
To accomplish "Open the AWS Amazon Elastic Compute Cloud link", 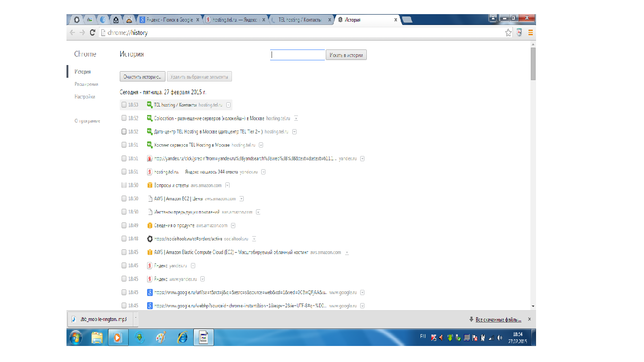I will point(231,252).
